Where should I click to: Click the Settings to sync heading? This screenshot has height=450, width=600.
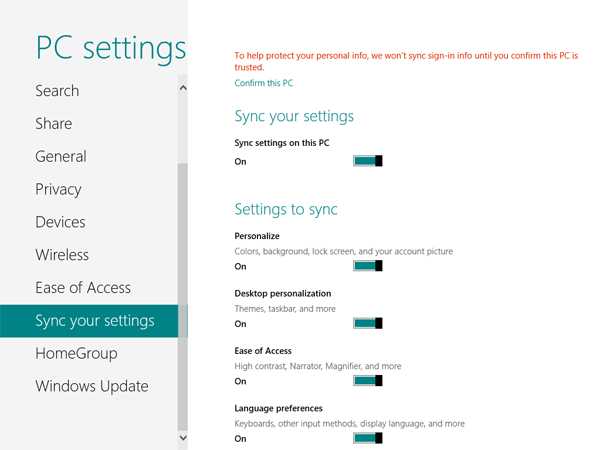[x=286, y=210]
